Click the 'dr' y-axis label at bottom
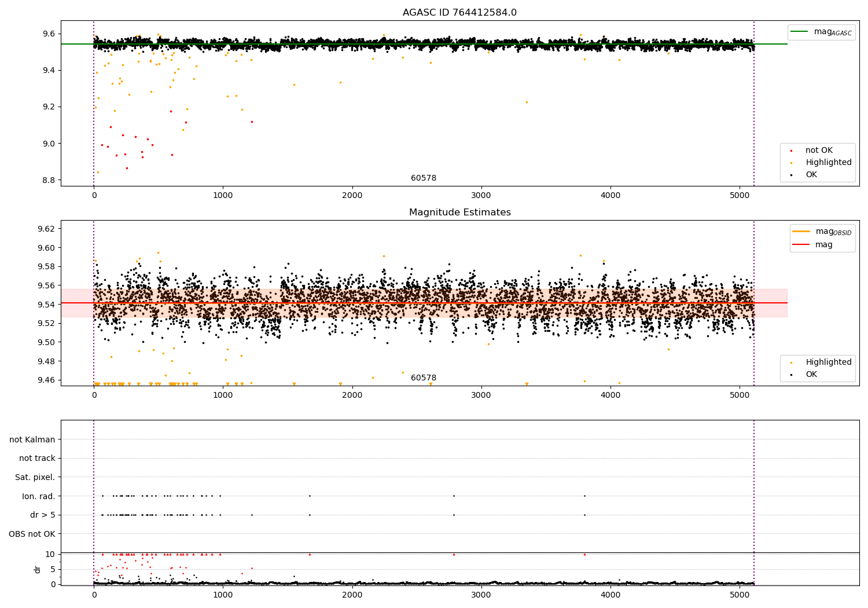 pos(38,569)
